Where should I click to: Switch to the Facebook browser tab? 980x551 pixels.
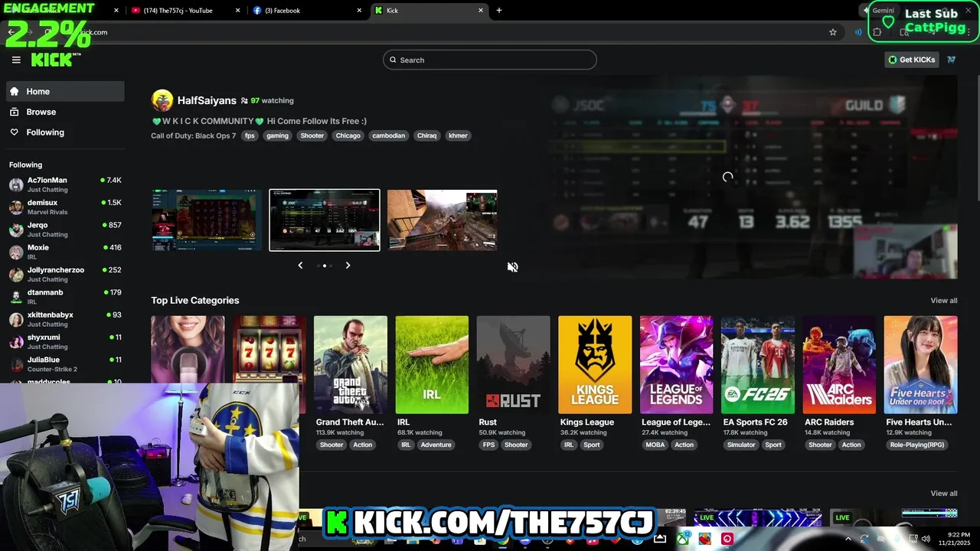[x=306, y=11]
